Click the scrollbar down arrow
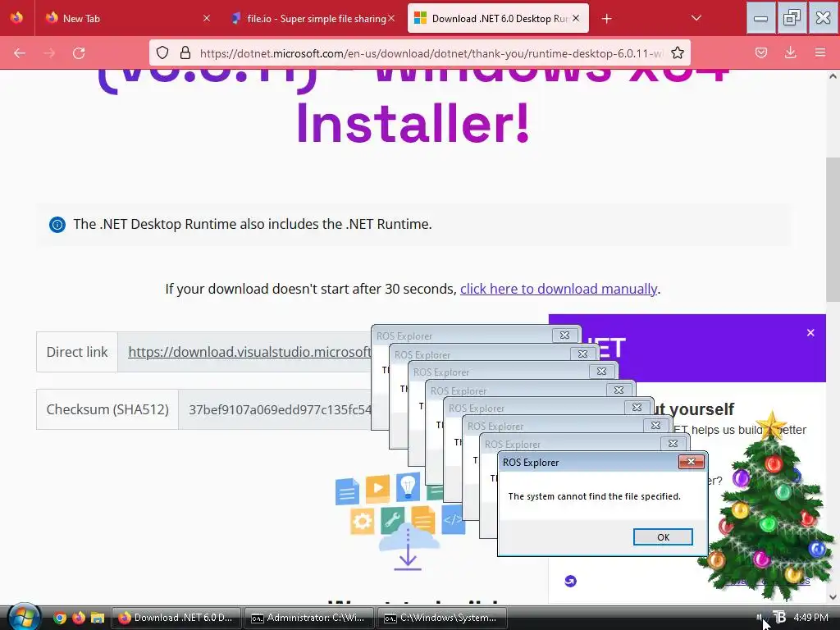Screen dimensions: 840x630 point(833,597)
